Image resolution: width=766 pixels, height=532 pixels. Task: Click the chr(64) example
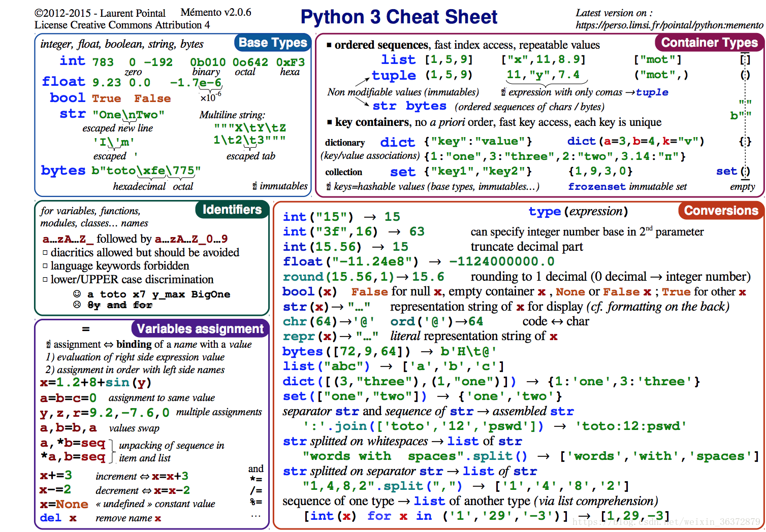pyautogui.click(x=310, y=322)
